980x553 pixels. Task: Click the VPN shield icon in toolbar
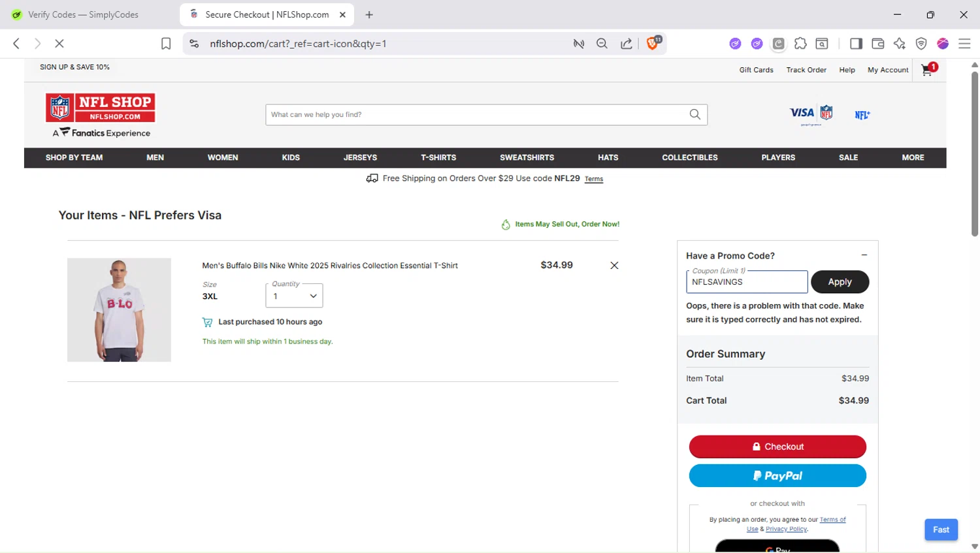pyautogui.click(x=921, y=44)
